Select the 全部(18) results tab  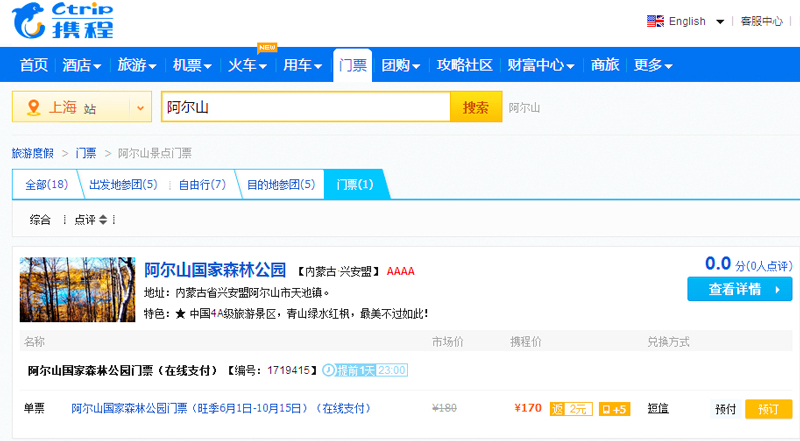tap(46, 184)
